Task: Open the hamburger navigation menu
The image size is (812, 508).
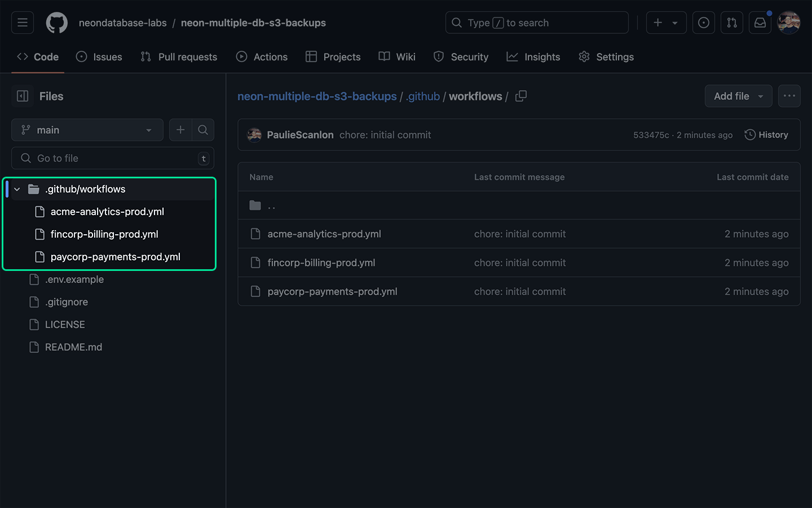Action: coord(23,23)
